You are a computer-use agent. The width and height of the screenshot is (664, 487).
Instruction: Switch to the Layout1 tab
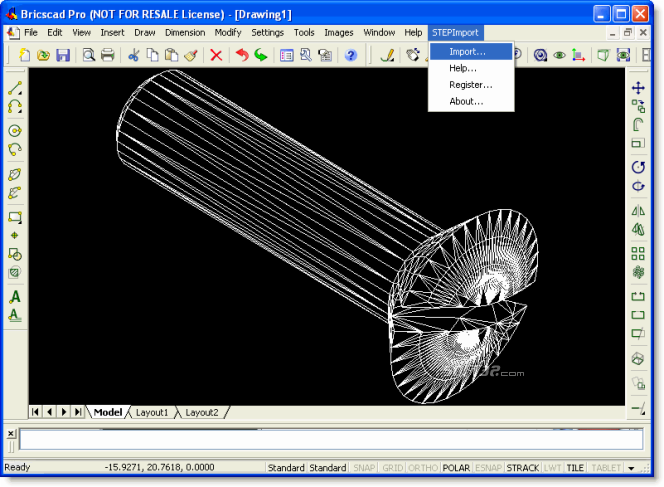click(x=152, y=412)
